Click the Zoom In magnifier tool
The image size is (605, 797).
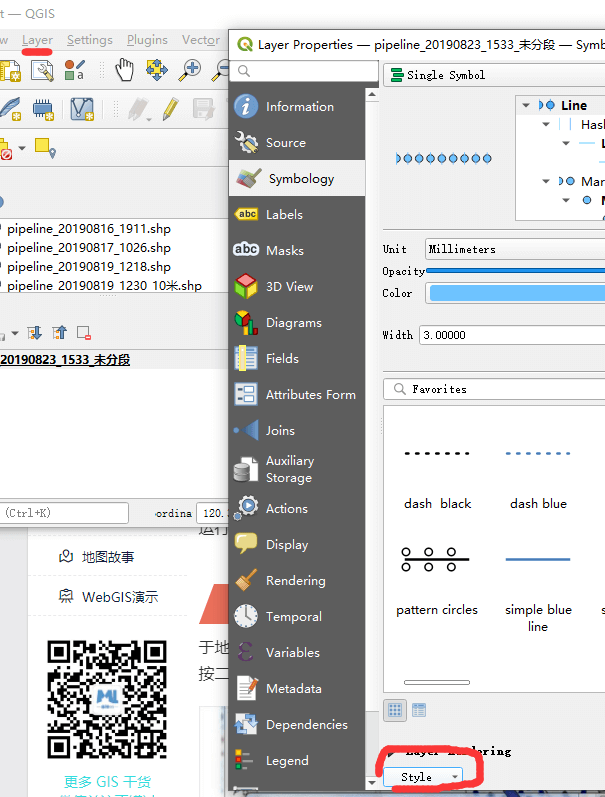tap(189, 69)
